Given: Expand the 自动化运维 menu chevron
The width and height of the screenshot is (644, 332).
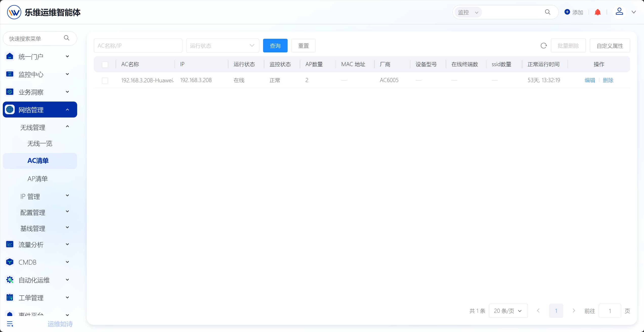Looking at the screenshot, I should click(x=67, y=280).
